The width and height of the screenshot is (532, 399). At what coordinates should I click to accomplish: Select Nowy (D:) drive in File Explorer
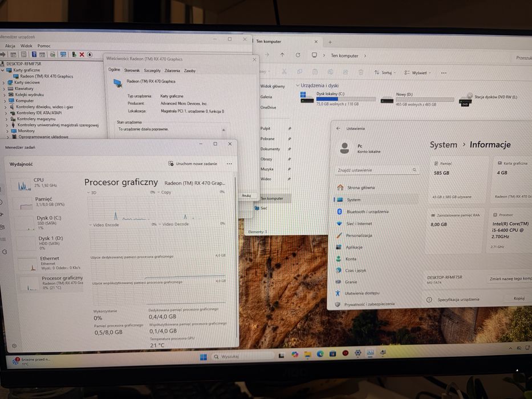417,99
